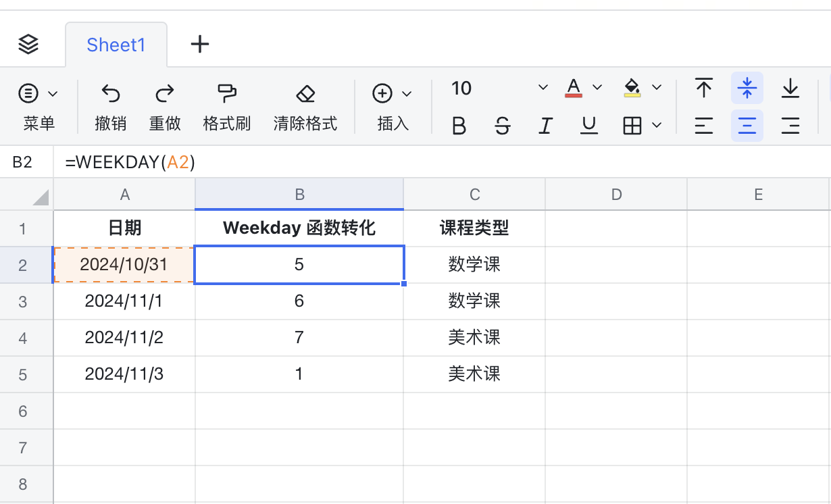Open the sheet layers list icon
The height and width of the screenshot is (504, 831).
[28, 45]
